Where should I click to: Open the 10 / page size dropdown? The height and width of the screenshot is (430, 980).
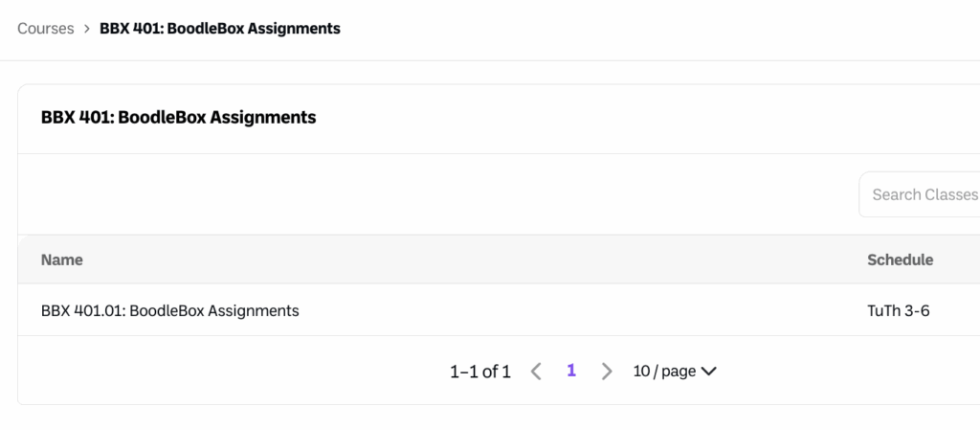click(675, 372)
